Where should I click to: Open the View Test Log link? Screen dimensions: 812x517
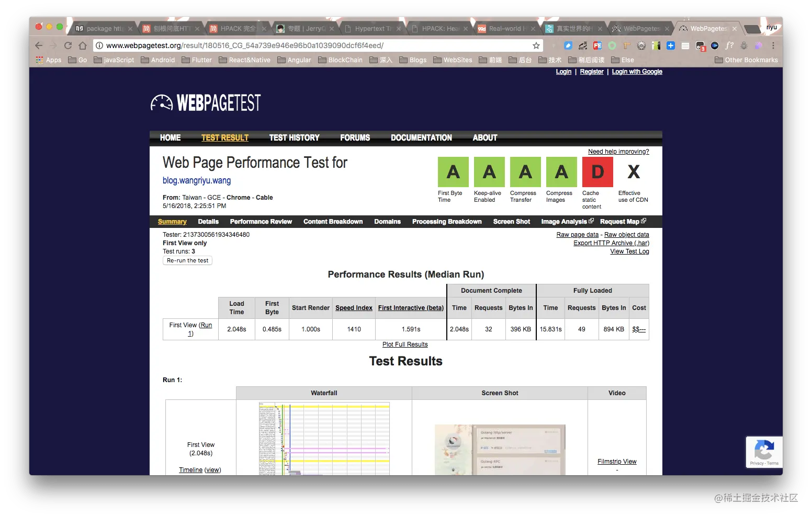tap(630, 251)
